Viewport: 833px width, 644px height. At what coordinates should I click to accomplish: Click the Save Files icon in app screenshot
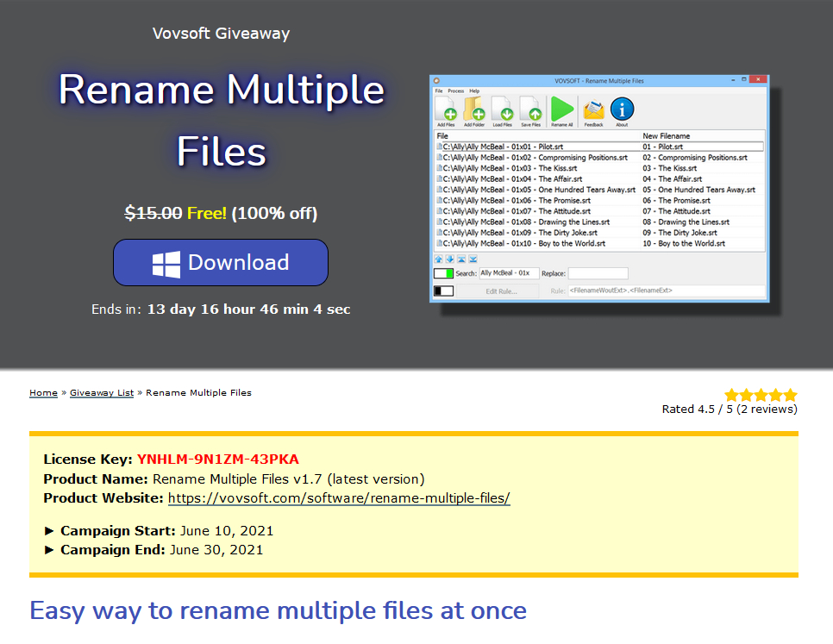(530, 109)
